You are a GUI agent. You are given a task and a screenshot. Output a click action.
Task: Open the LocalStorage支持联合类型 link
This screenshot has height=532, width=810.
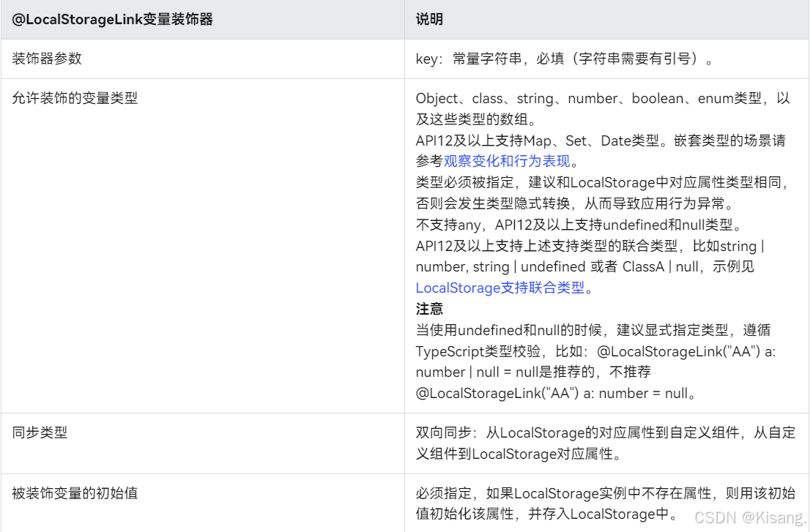[500, 288]
